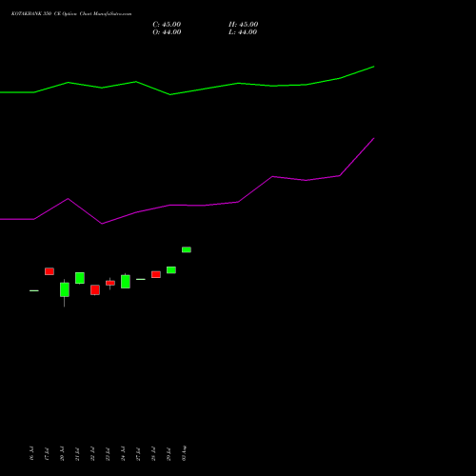Click the high value H: 45.00
This screenshot has height=476, width=476.
tap(243, 25)
